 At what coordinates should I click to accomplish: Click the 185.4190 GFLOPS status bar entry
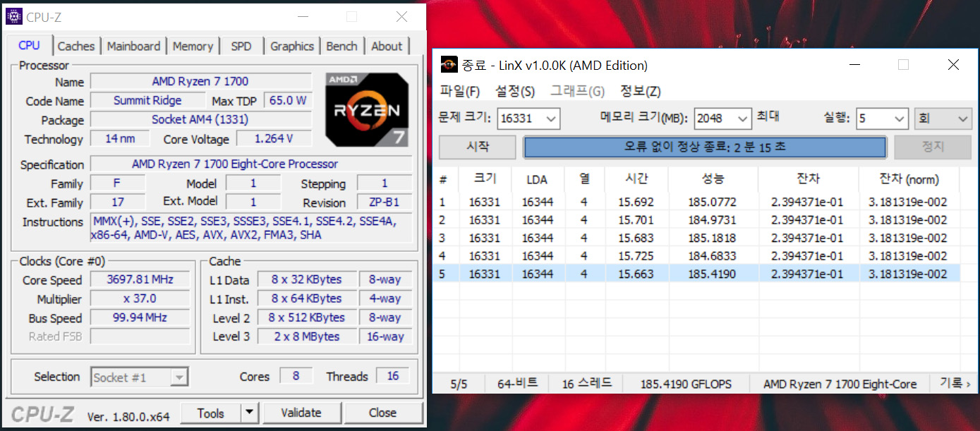pyautogui.click(x=686, y=384)
